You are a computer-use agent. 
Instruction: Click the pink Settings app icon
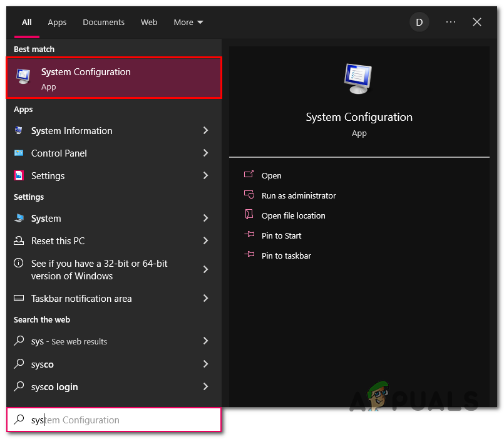coord(19,176)
